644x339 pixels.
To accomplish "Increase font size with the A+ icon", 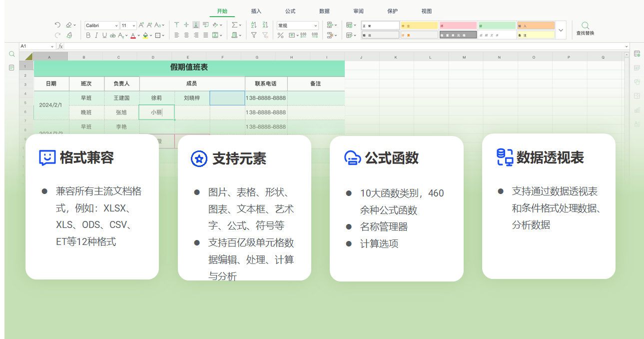I will (141, 25).
